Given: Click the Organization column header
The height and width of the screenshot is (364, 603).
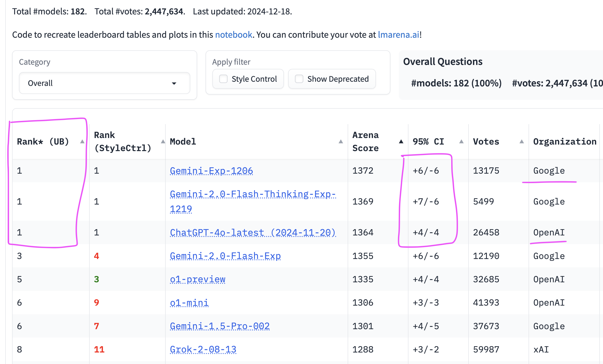Looking at the screenshot, I should tap(565, 141).
